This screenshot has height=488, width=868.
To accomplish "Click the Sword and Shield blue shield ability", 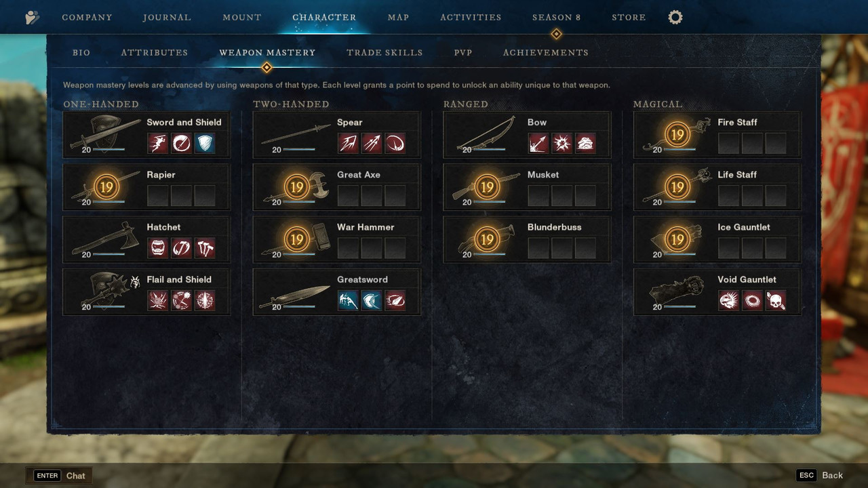I will [205, 144].
